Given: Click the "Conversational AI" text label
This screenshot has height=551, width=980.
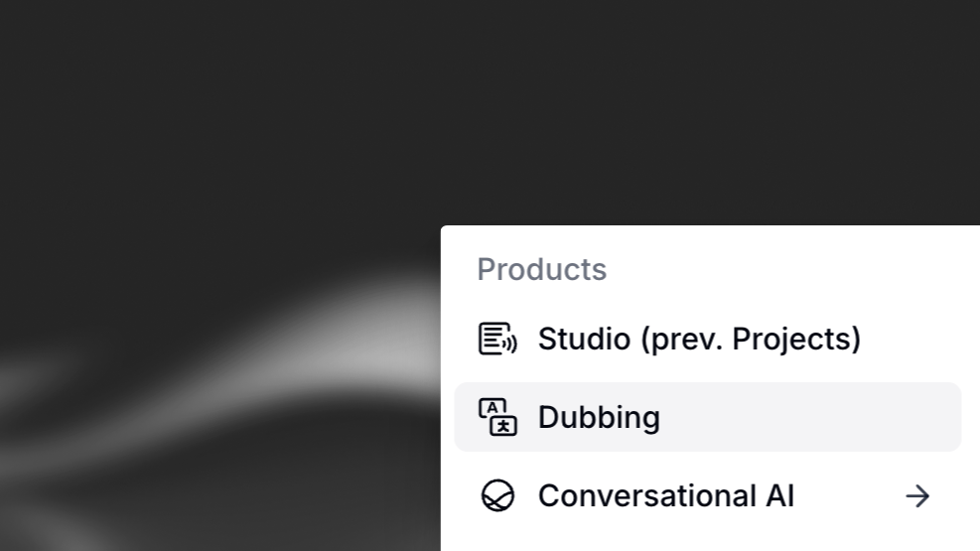Looking at the screenshot, I should 665,495.
